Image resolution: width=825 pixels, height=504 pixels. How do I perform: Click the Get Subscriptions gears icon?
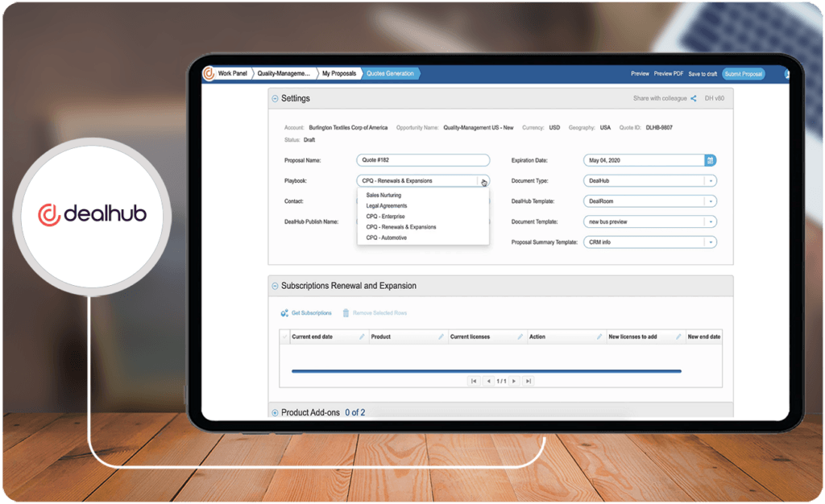click(x=284, y=313)
